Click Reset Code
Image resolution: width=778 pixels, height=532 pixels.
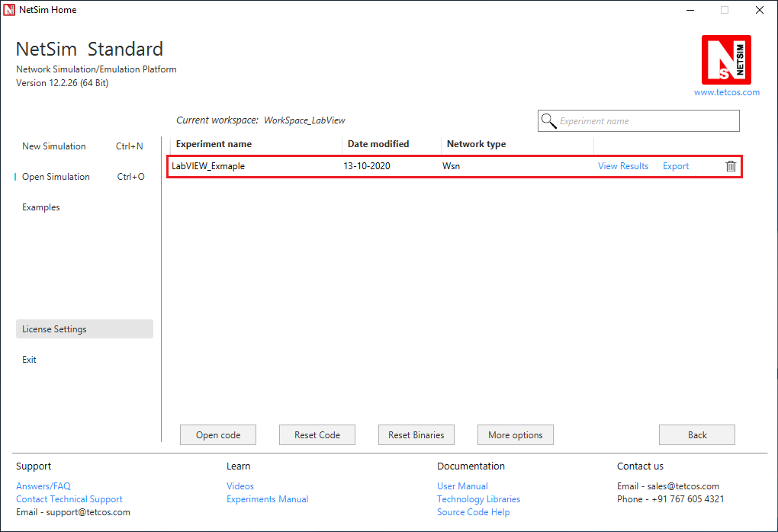click(x=317, y=434)
